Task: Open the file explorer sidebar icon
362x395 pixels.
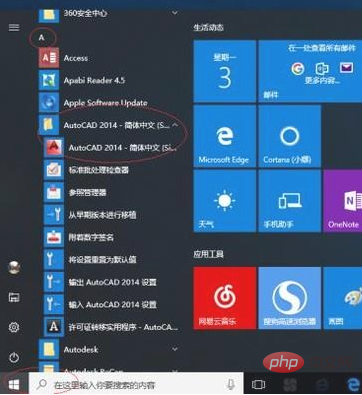Action: pyautogui.click(x=14, y=297)
